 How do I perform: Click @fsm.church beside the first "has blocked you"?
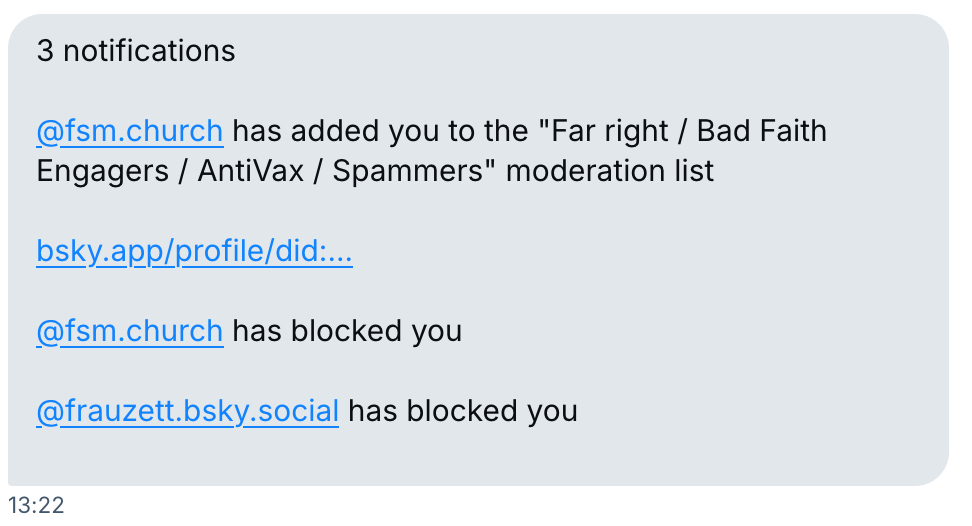pos(129,331)
